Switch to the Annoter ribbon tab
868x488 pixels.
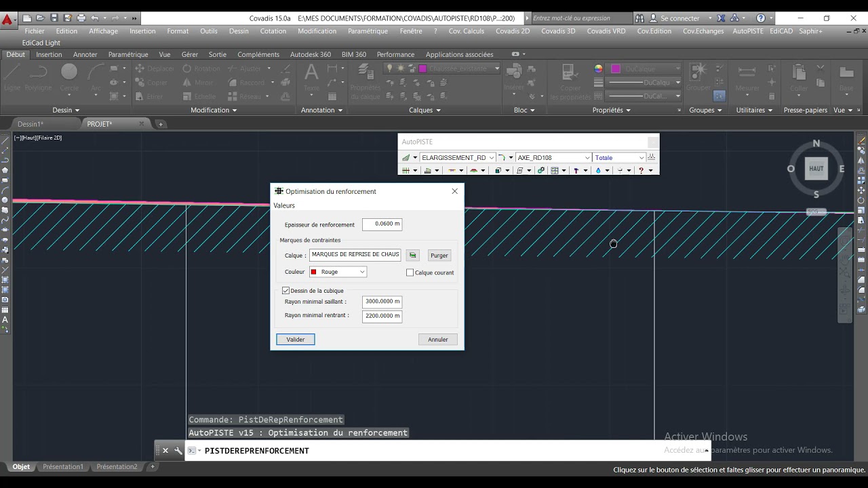(x=85, y=54)
